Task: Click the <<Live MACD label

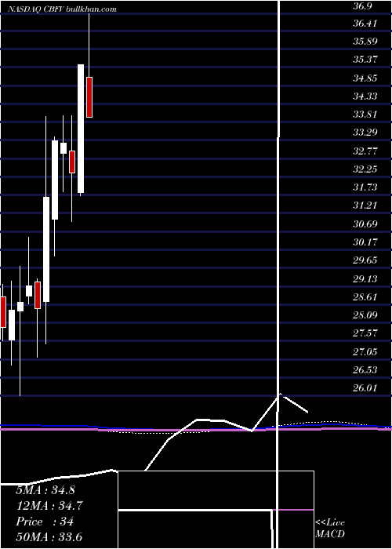Action: [x=330, y=529]
